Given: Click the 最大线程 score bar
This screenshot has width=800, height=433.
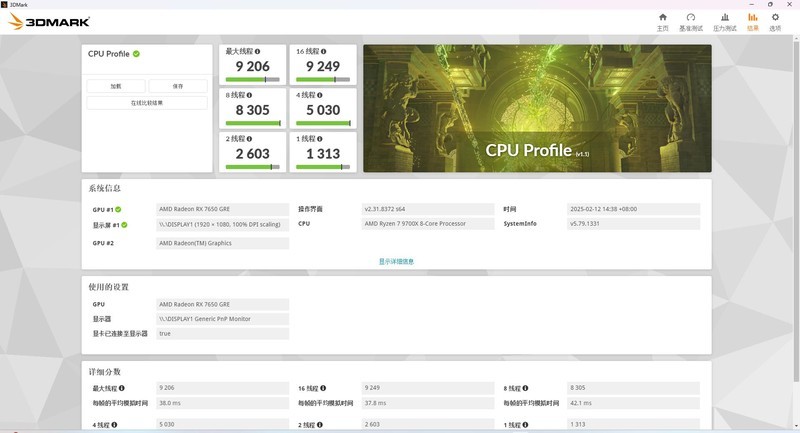Looking at the screenshot, I should (253, 80).
